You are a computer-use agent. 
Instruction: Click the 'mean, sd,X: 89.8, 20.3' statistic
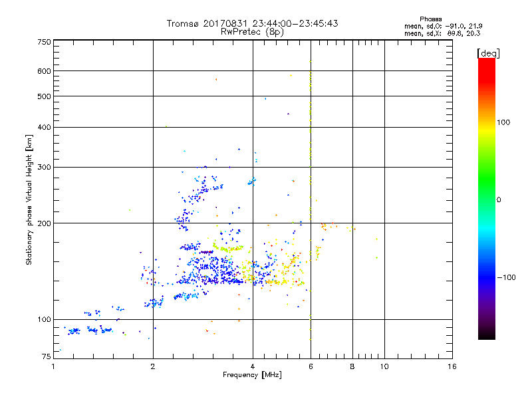click(x=442, y=33)
